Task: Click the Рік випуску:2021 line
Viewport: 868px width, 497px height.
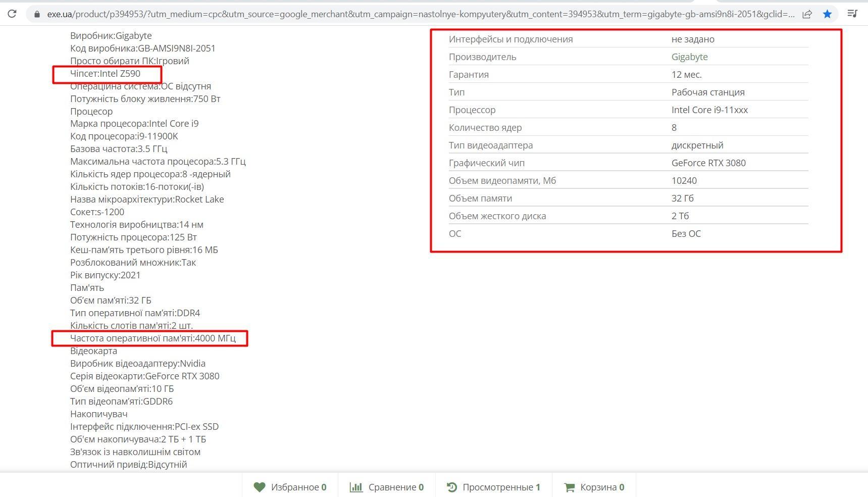Action: click(105, 275)
